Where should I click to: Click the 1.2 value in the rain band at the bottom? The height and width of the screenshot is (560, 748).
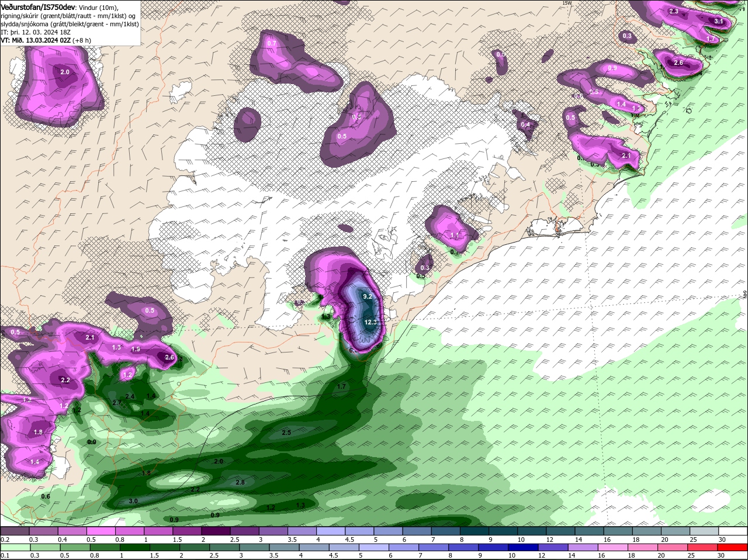(271, 507)
